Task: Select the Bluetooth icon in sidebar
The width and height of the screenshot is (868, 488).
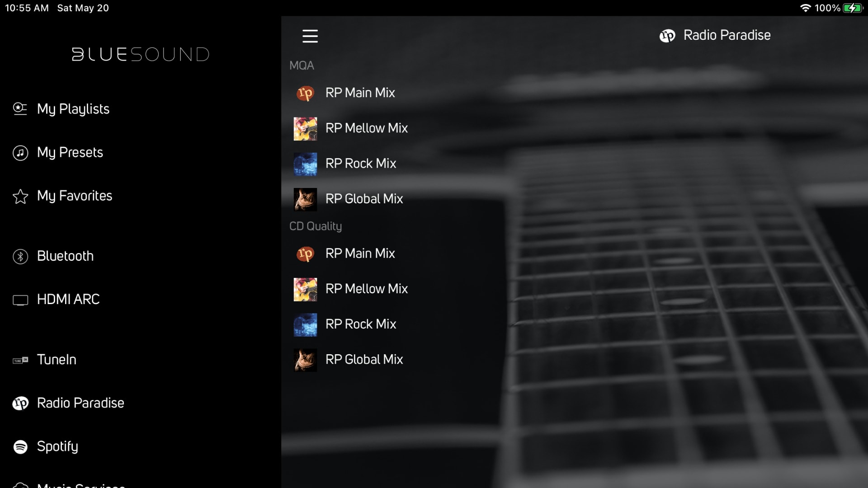Action: click(x=20, y=256)
